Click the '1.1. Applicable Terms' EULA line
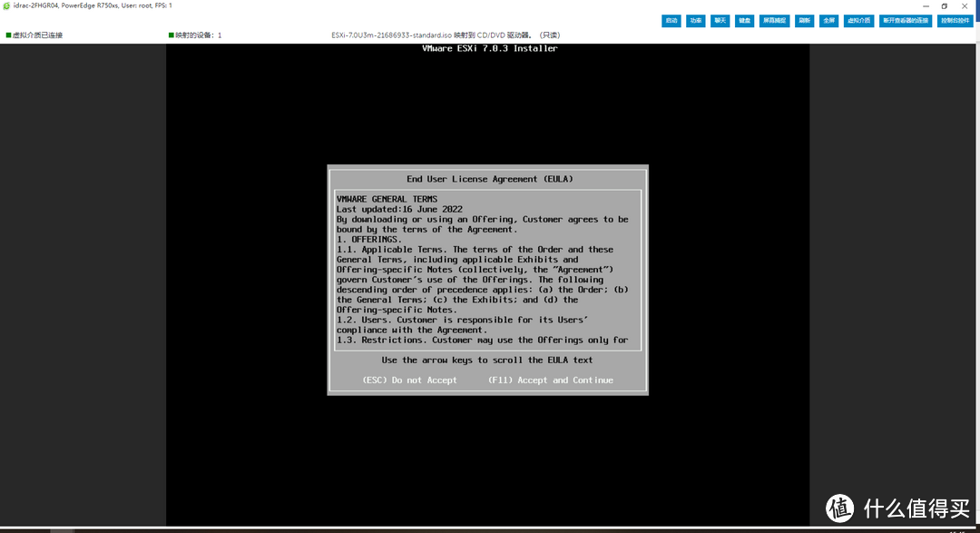The height and width of the screenshot is (533, 980). point(475,249)
